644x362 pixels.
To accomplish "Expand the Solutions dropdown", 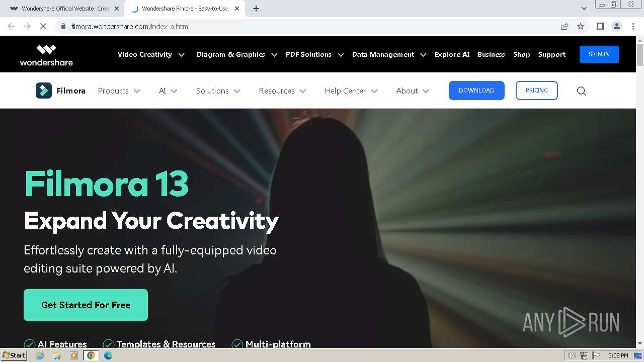I will (218, 91).
